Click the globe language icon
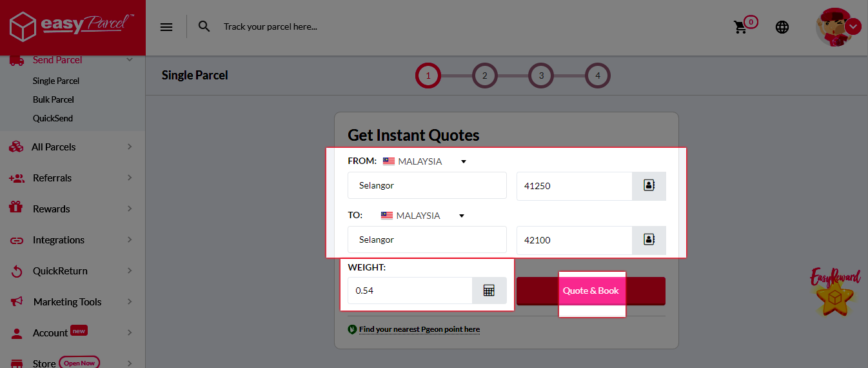The height and width of the screenshot is (368, 868). tap(782, 27)
